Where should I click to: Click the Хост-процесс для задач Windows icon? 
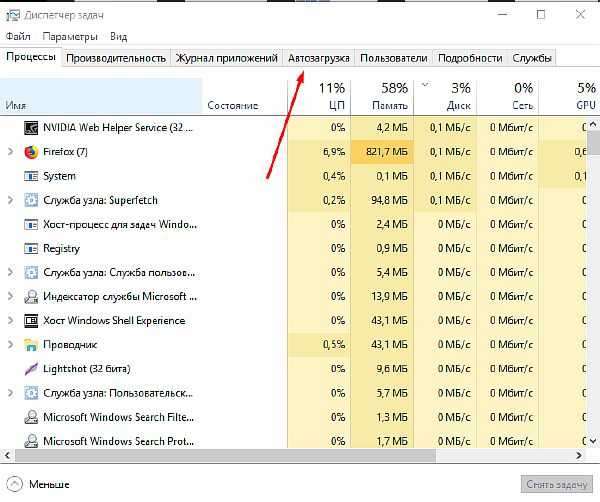coord(31,224)
